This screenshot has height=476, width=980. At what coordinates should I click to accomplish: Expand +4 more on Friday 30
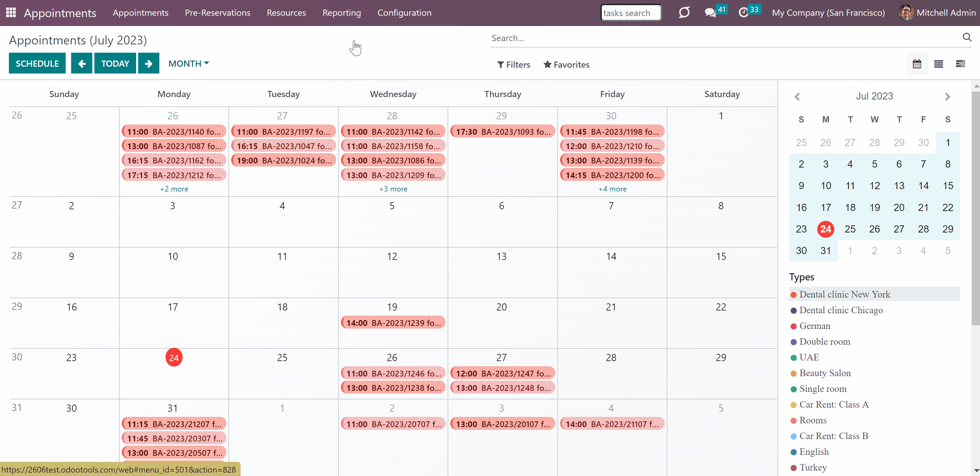tap(612, 189)
